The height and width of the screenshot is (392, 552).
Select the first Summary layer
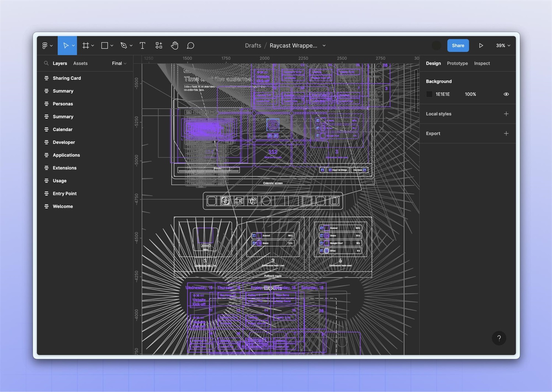[x=85, y=91]
